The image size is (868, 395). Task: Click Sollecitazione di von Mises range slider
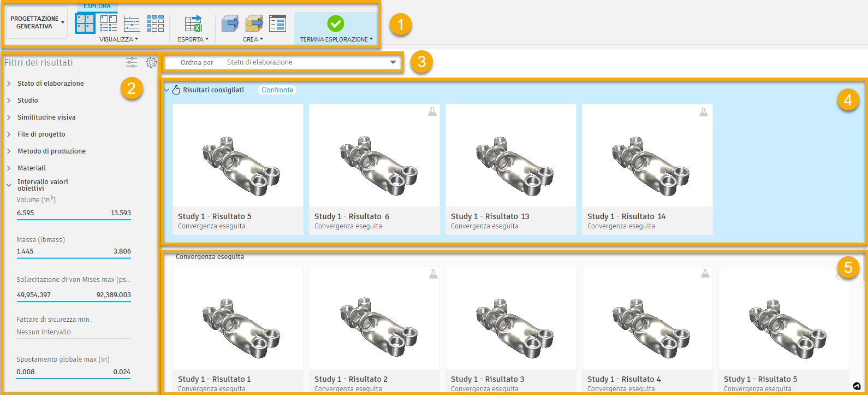point(74,302)
